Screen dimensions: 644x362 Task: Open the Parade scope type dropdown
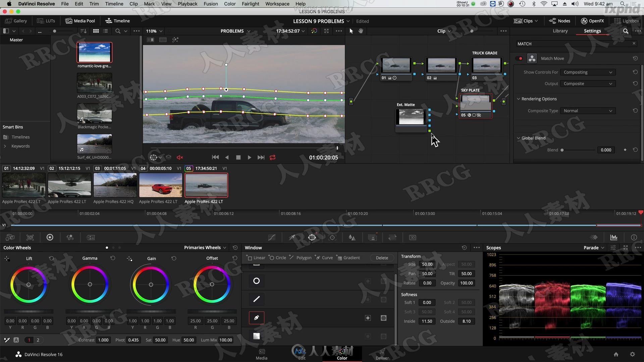[x=594, y=248]
